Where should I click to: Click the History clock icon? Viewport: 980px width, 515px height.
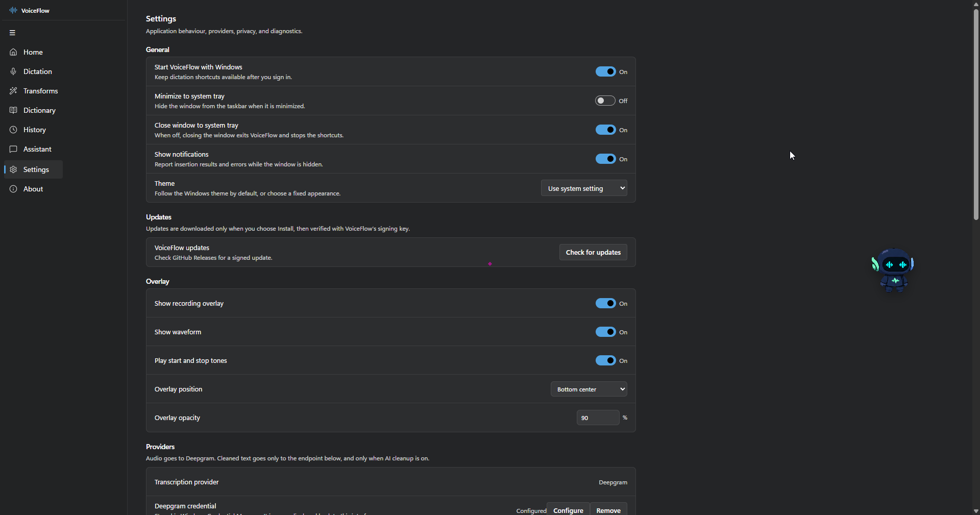click(13, 130)
